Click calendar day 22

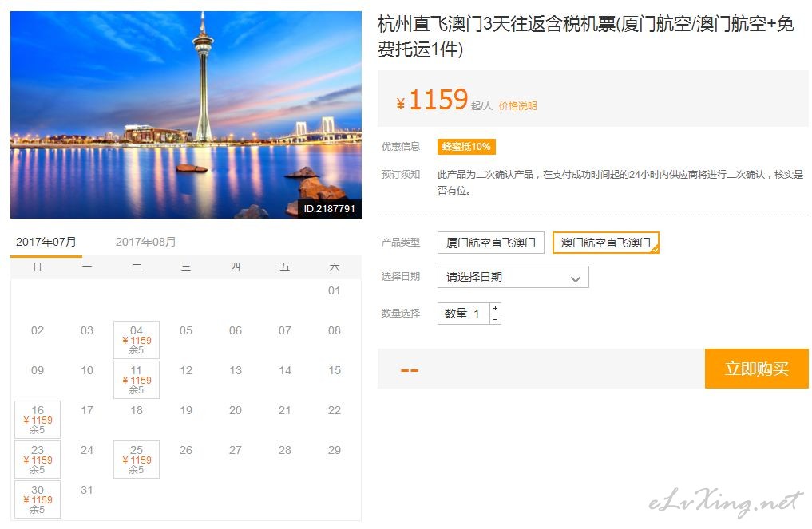(x=335, y=410)
